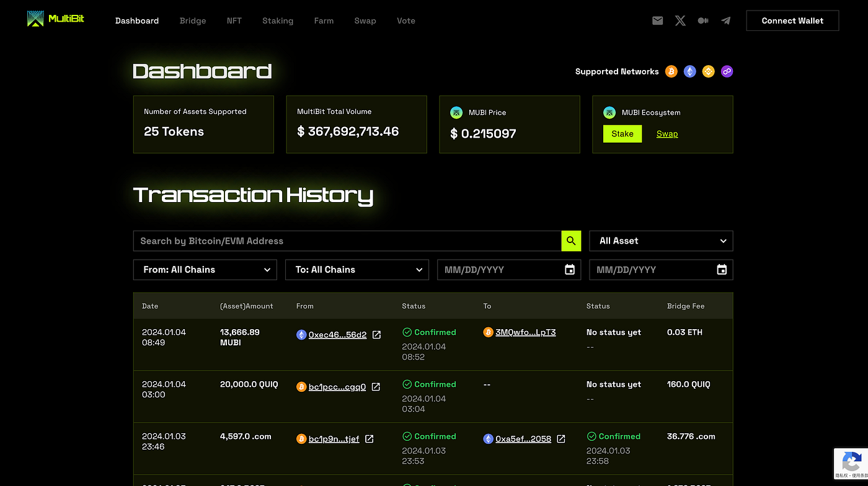868x486 pixels.
Task: Open the NFT tab
Action: (x=234, y=20)
